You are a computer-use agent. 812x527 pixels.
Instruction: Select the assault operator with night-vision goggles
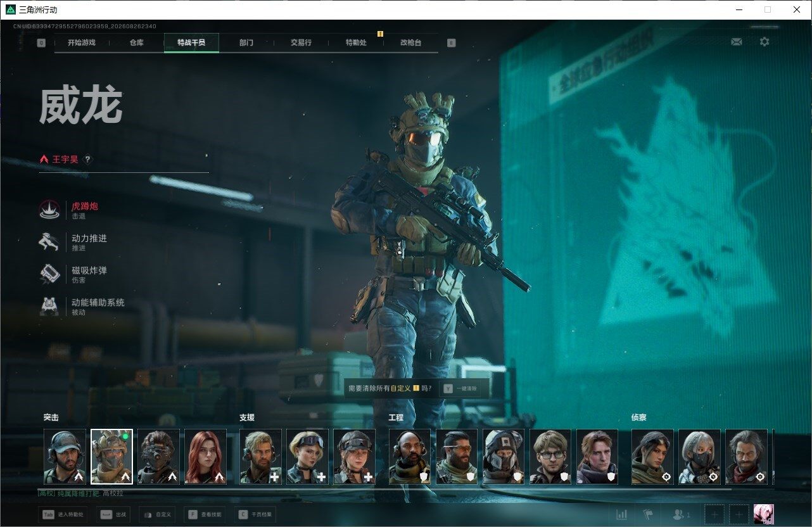tap(158, 457)
